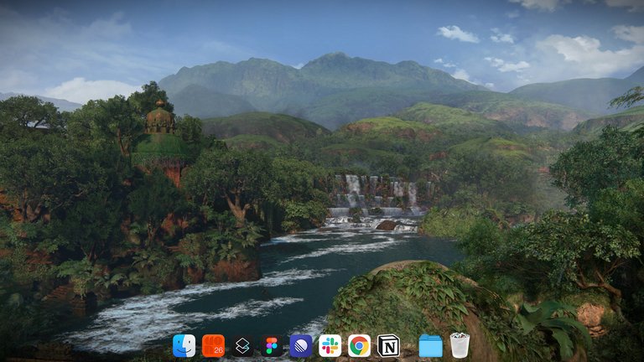Open Slack from the dock
644x362 pixels.
(330, 345)
